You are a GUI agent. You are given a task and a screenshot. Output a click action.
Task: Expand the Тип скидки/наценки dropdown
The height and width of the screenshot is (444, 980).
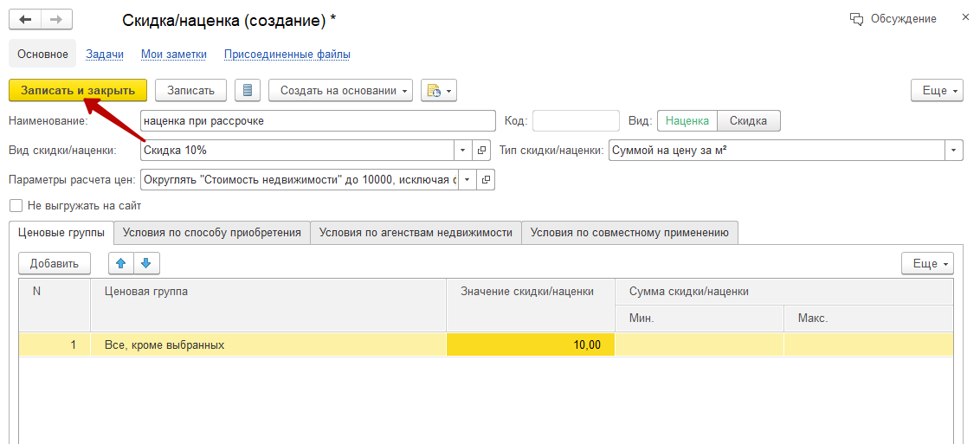(x=954, y=150)
